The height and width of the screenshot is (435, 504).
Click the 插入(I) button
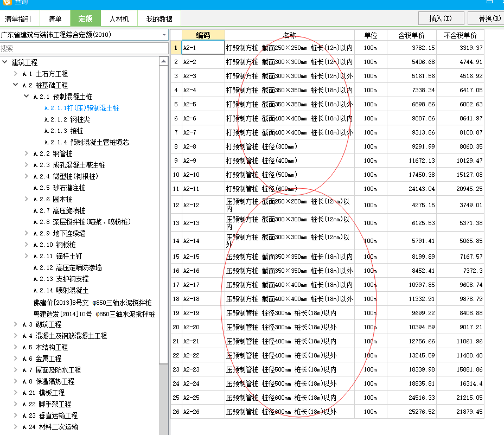click(x=441, y=18)
